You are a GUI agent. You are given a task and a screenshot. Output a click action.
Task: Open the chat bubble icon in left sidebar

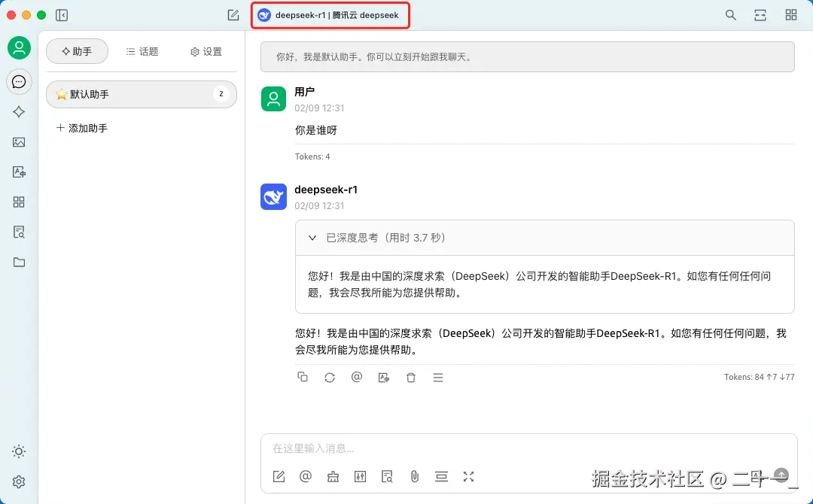(x=19, y=82)
